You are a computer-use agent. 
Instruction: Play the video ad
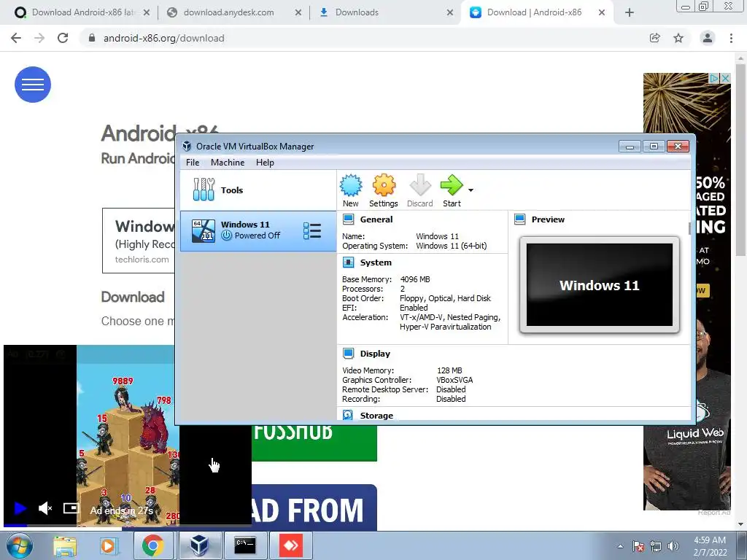(x=20, y=508)
